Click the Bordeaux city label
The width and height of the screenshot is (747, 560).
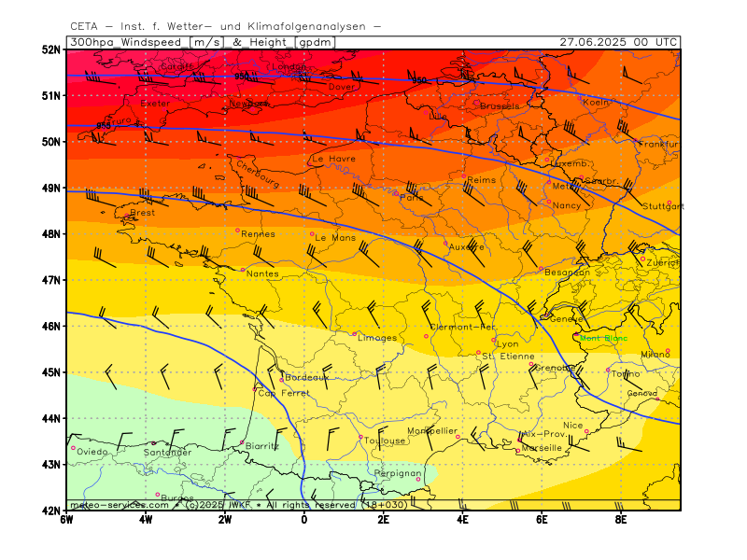click(307, 377)
